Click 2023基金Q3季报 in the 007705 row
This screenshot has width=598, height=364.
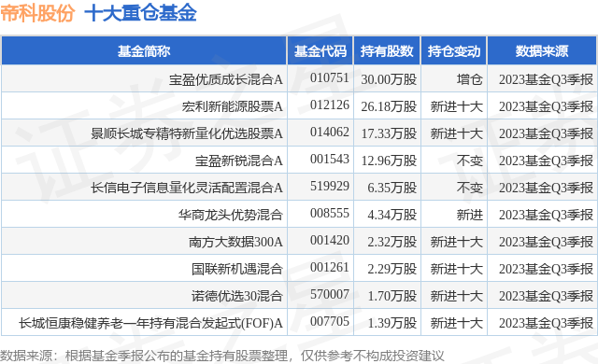pyautogui.click(x=546, y=323)
